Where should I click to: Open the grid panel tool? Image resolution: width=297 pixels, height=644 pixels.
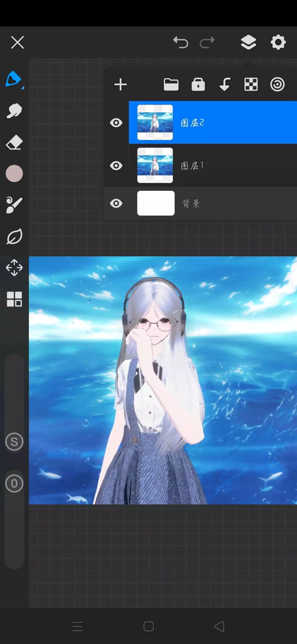pos(14,299)
